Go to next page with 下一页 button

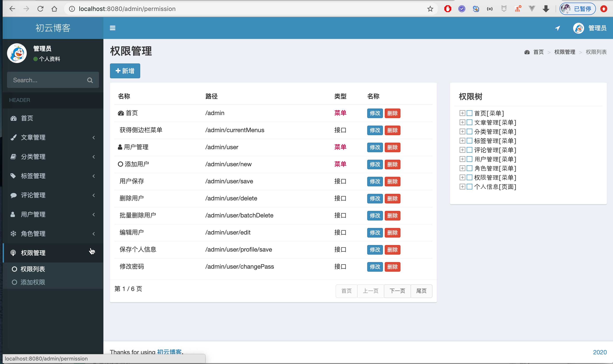(397, 291)
